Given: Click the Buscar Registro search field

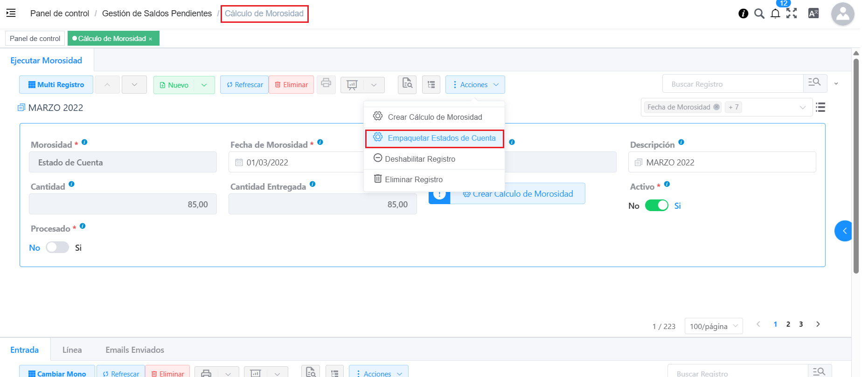Looking at the screenshot, I should point(732,84).
